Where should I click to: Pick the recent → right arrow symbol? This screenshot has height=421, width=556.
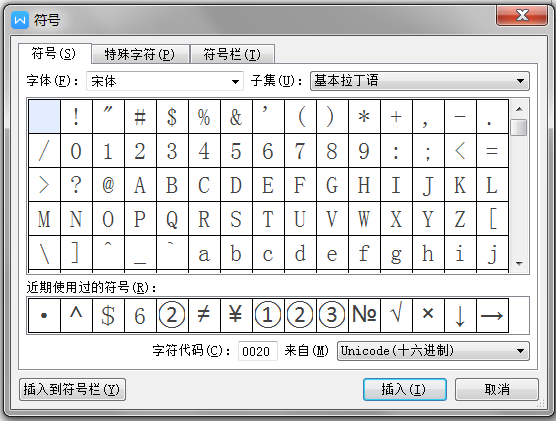click(493, 315)
